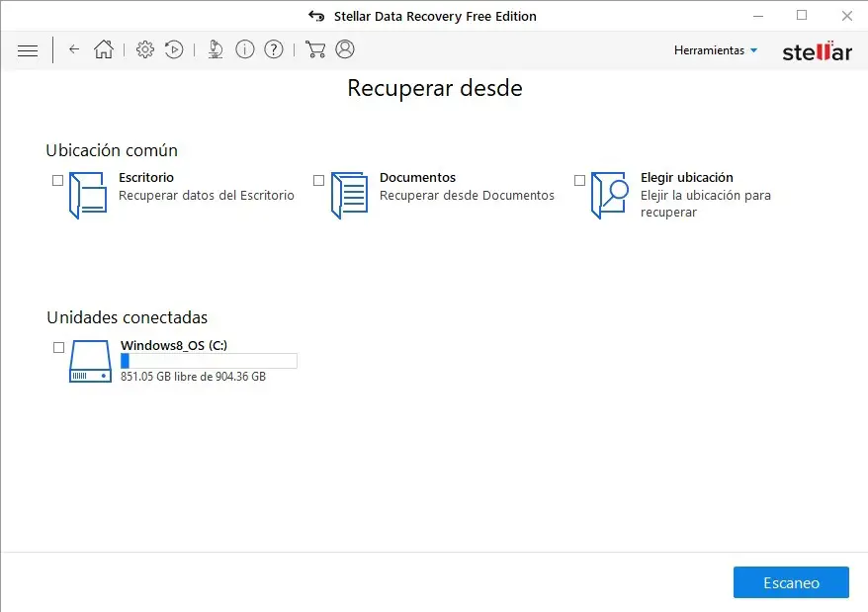Click the C: drive usage bar

click(x=209, y=361)
